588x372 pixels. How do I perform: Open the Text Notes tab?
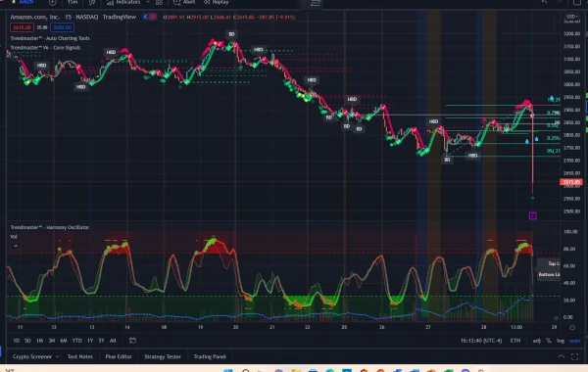tap(80, 356)
